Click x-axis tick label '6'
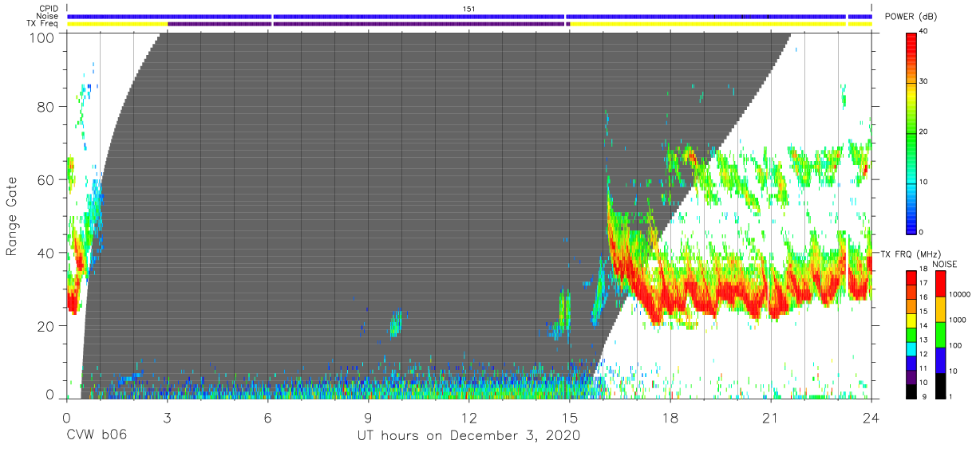This screenshot has height=452, width=980. click(268, 417)
